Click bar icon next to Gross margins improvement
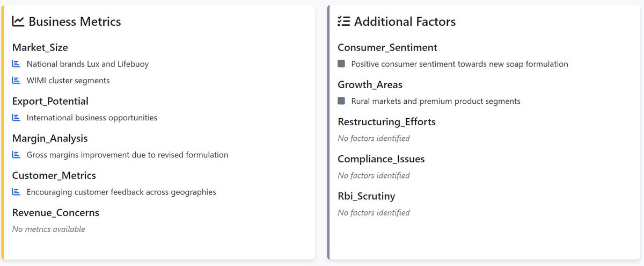644x266 pixels. click(16, 155)
